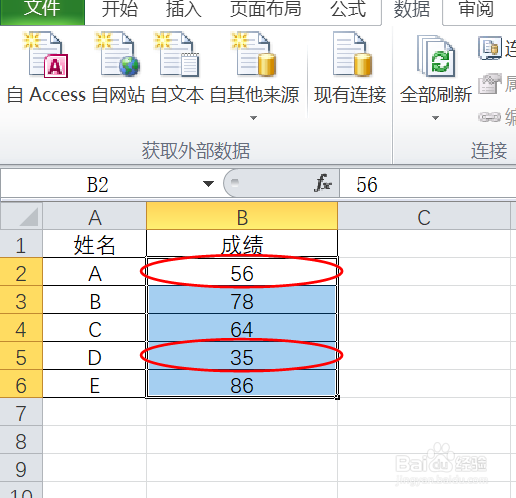Click cell A4 containing letter C

coord(95,329)
